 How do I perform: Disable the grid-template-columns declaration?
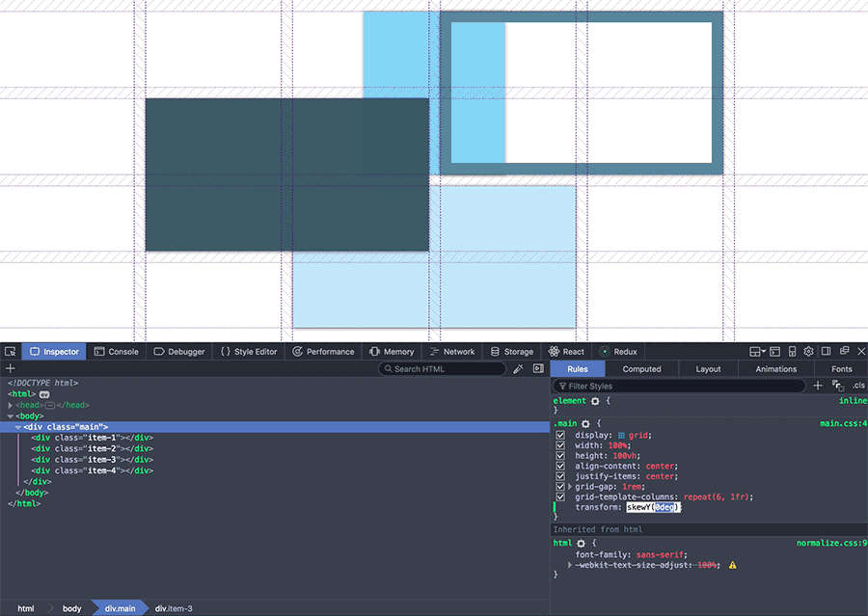point(560,497)
